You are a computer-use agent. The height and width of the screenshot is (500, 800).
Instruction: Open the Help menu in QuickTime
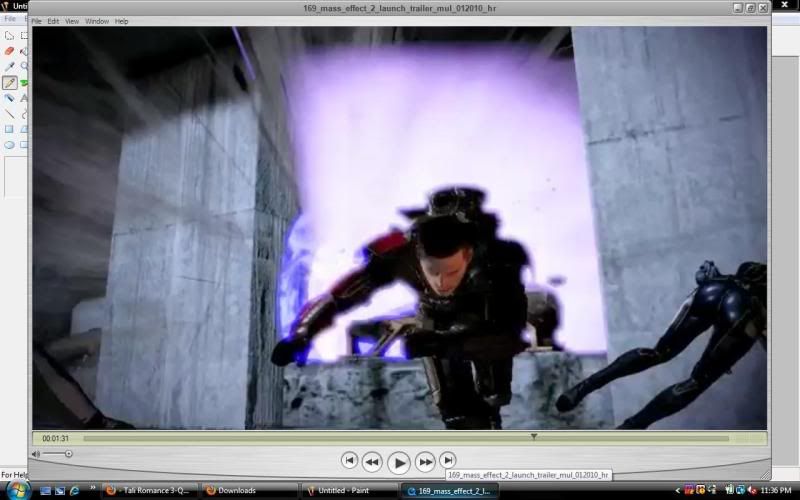(x=122, y=21)
